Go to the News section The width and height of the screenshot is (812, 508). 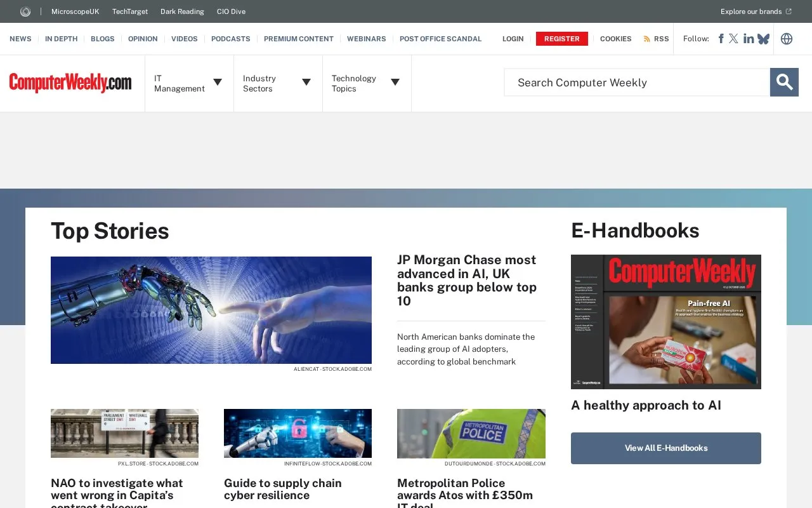coord(20,39)
